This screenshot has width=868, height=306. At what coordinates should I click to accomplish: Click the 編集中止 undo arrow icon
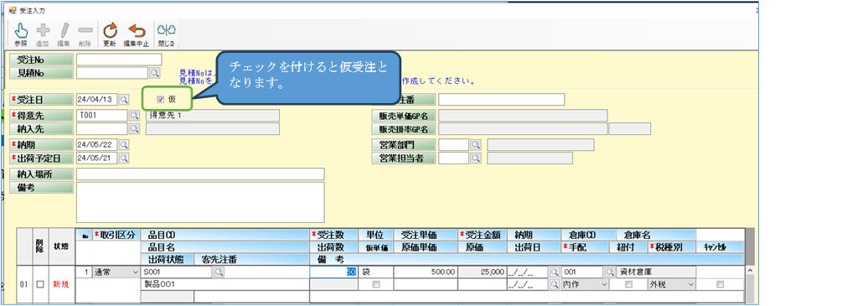137,31
